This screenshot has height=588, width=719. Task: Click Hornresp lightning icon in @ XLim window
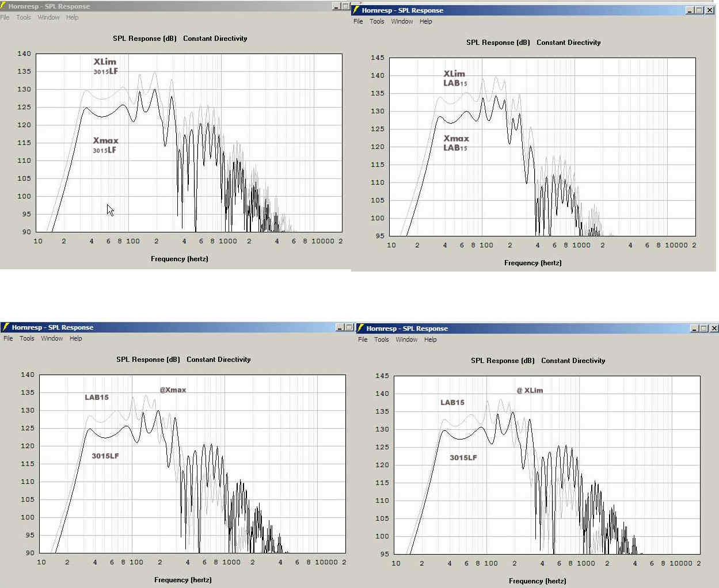361,329
